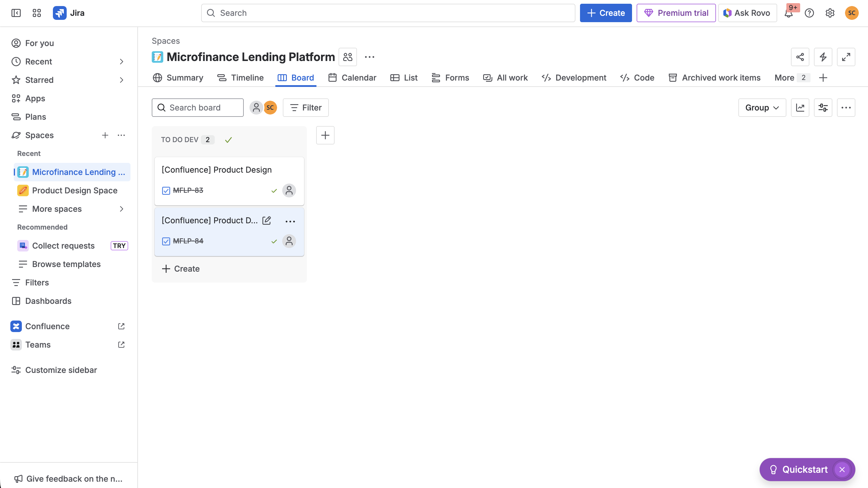
Task: Click the Search board input field
Action: click(197, 108)
